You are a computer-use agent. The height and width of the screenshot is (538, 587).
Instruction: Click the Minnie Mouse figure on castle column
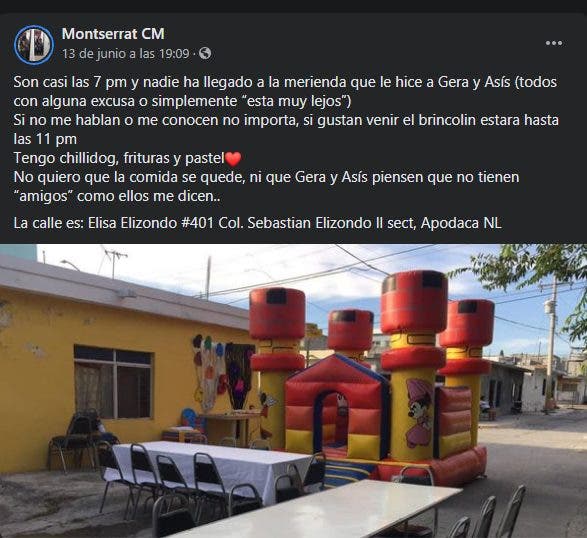click(x=419, y=413)
